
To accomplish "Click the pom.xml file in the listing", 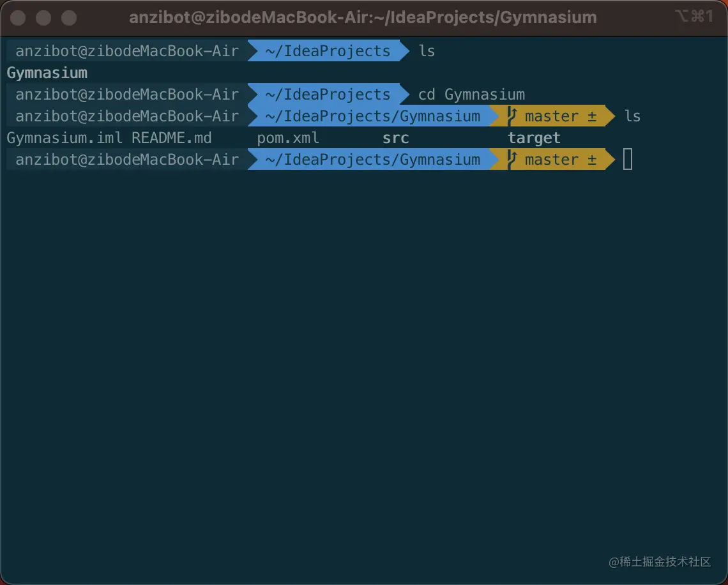I will point(288,138).
